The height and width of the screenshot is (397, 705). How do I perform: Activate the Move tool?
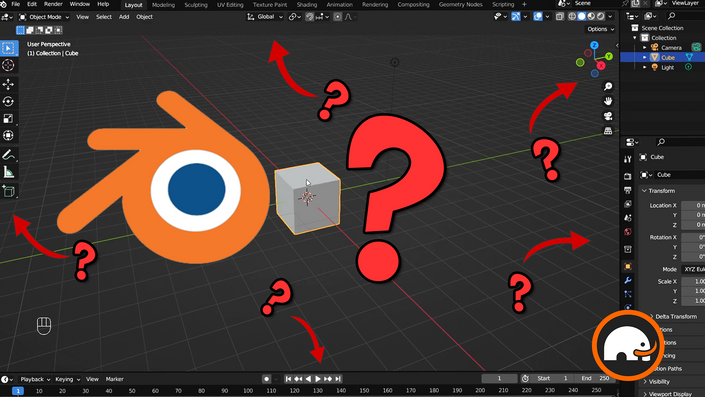(8, 84)
